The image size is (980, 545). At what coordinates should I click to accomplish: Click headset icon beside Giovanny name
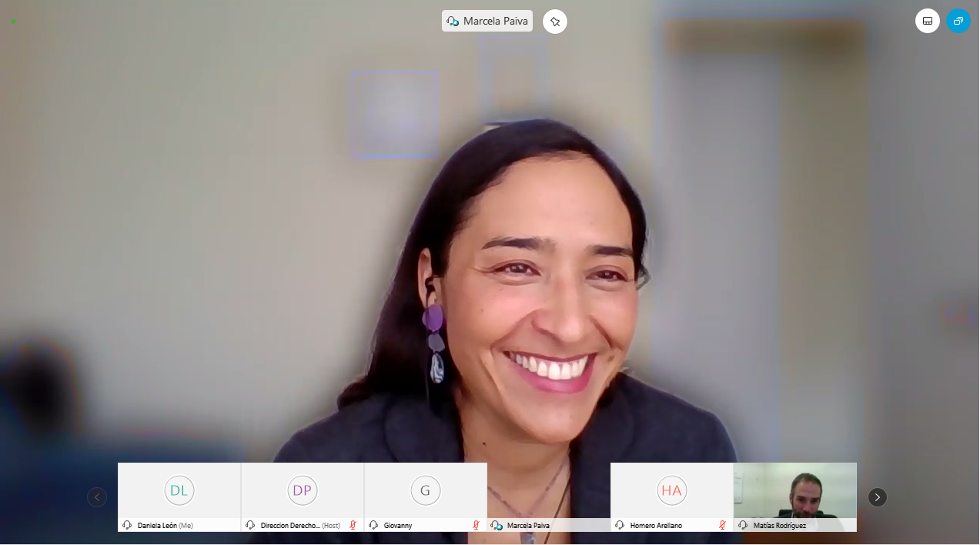[373, 525]
